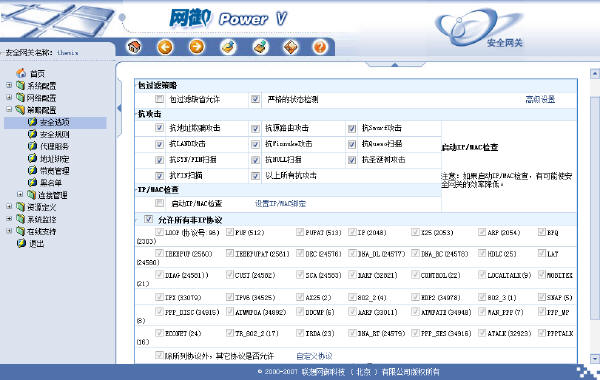Enable the 启动IP/MAC检查 checkbox
The height and width of the screenshot is (380, 600).
tap(159, 203)
